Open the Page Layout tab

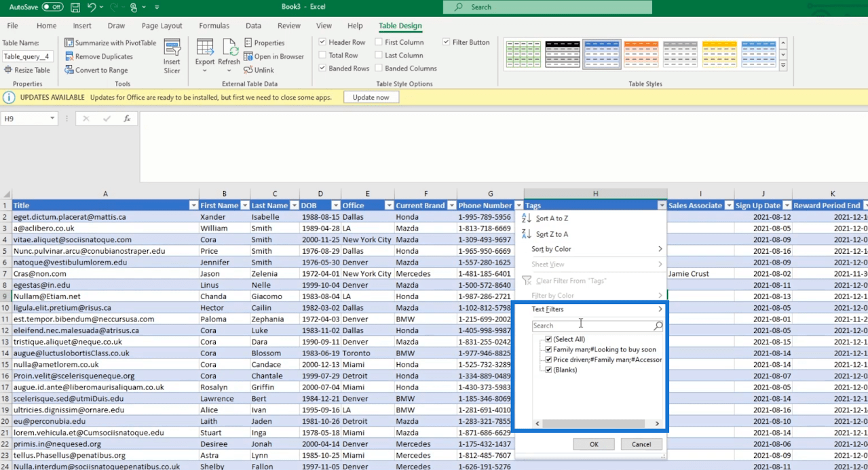(x=162, y=26)
